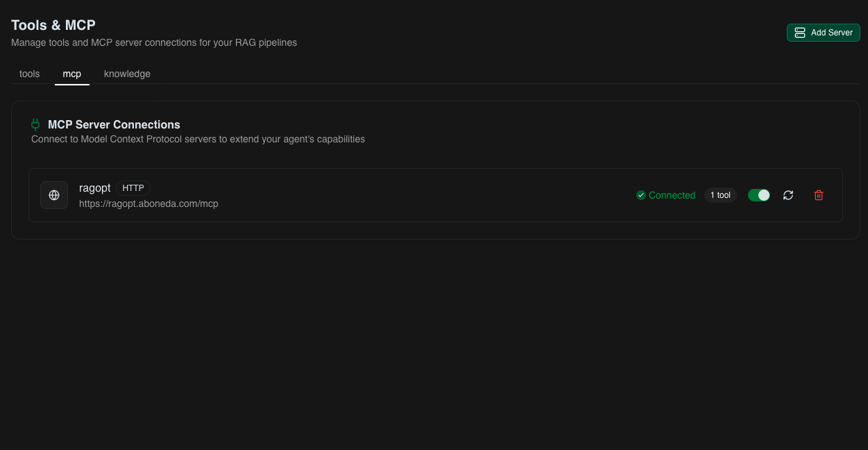Click the red trash icon to delete ragopt

point(819,195)
